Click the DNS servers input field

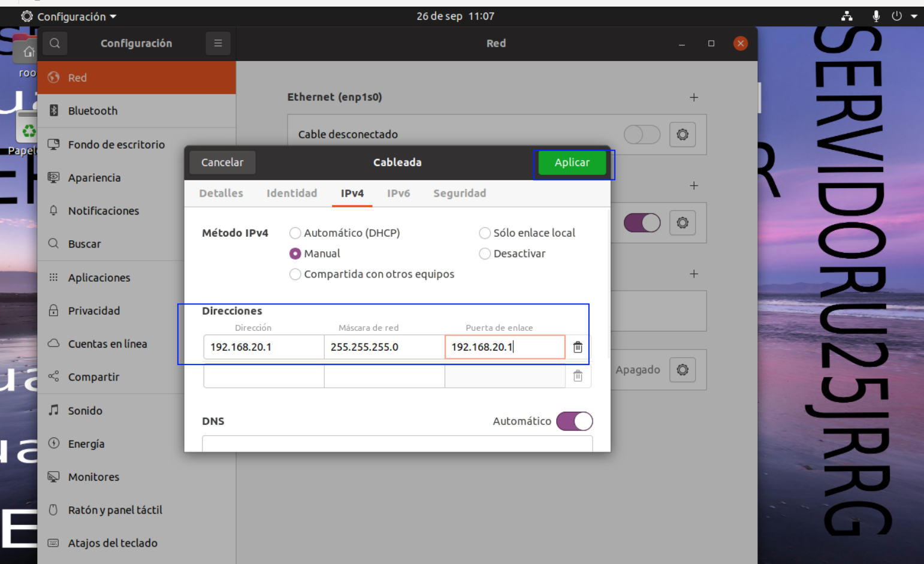click(x=397, y=444)
